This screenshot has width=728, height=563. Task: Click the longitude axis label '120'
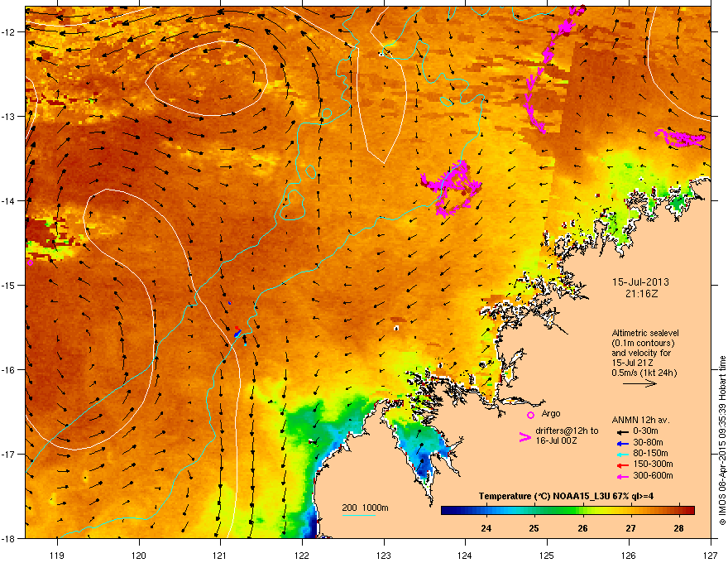pos(139,556)
